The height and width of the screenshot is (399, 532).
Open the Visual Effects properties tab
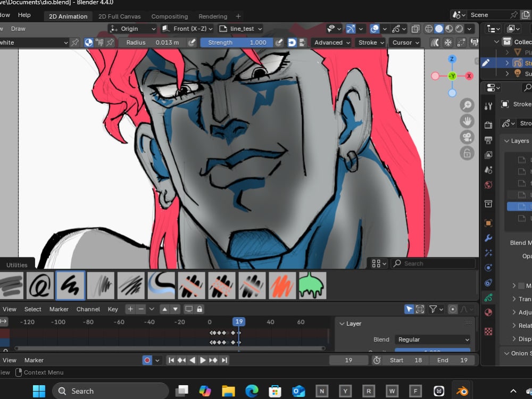488,253
